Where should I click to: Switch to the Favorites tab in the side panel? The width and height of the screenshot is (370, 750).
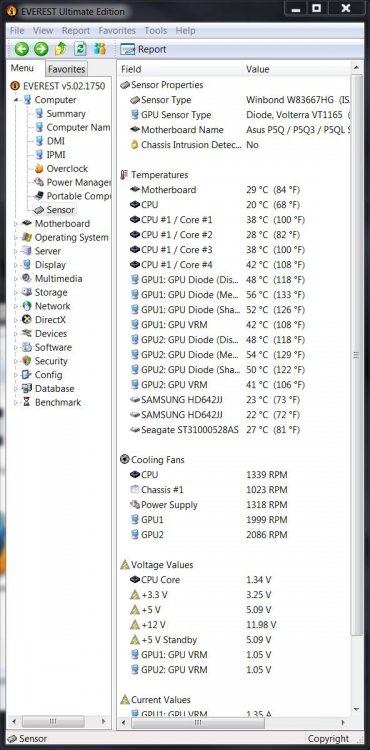pos(66,69)
